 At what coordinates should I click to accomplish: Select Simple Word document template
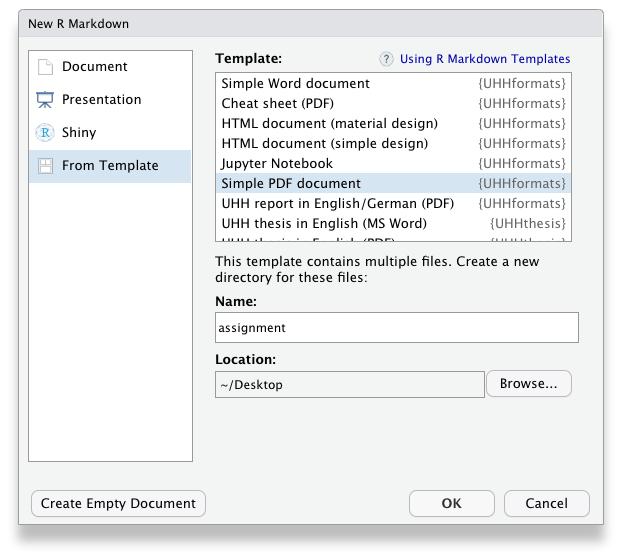[x=295, y=84]
